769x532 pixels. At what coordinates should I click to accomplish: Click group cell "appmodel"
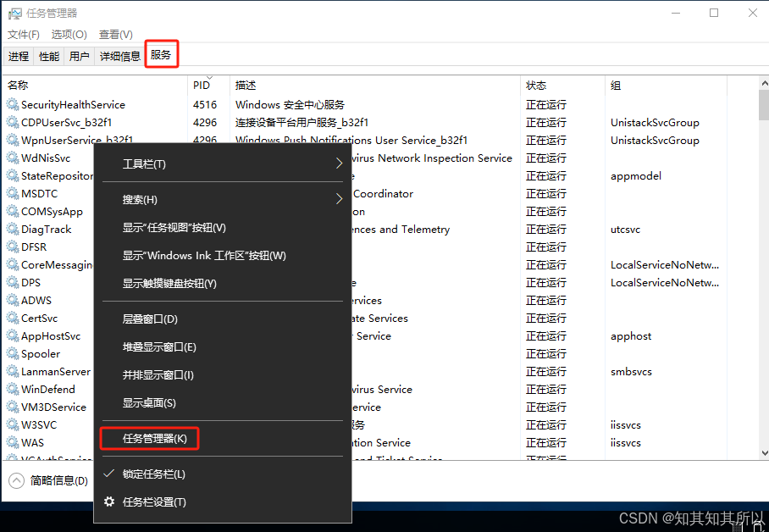pos(635,175)
